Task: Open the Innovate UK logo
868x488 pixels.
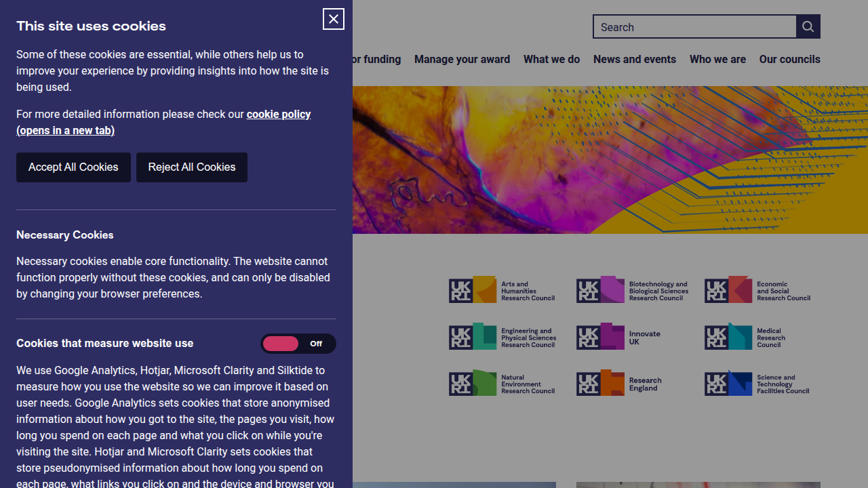Action: 619,336
